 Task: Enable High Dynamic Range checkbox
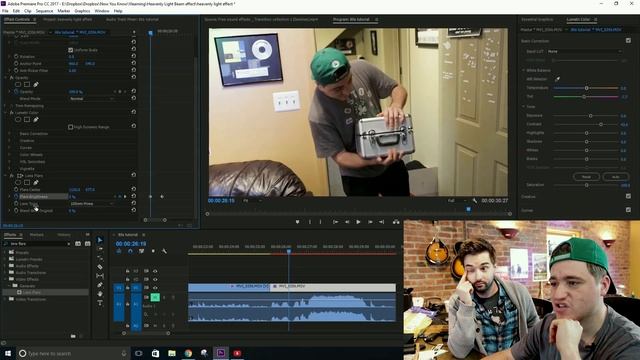tap(71, 127)
